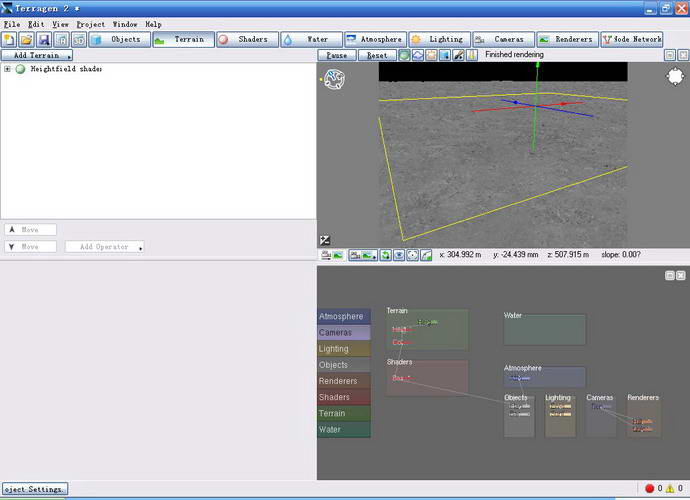Click the Terrain group box in node network

427,330
